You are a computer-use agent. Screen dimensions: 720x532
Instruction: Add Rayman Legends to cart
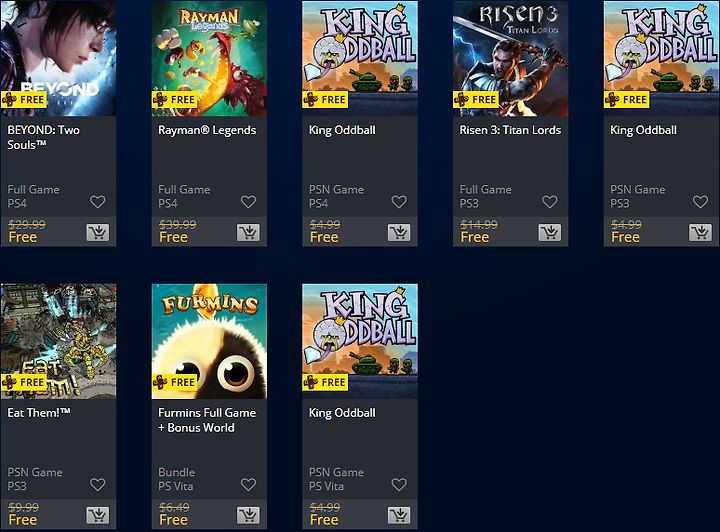pyautogui.click(x=248, y=233)
